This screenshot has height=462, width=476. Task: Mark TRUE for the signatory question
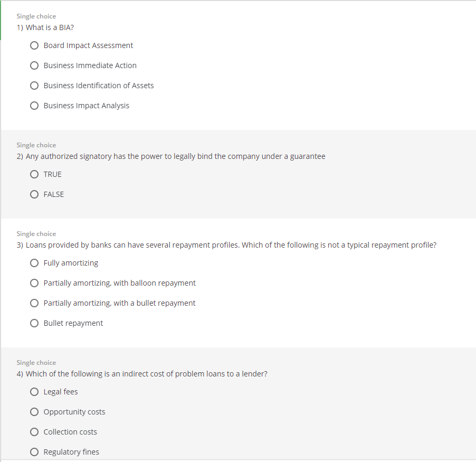[35, 174]
